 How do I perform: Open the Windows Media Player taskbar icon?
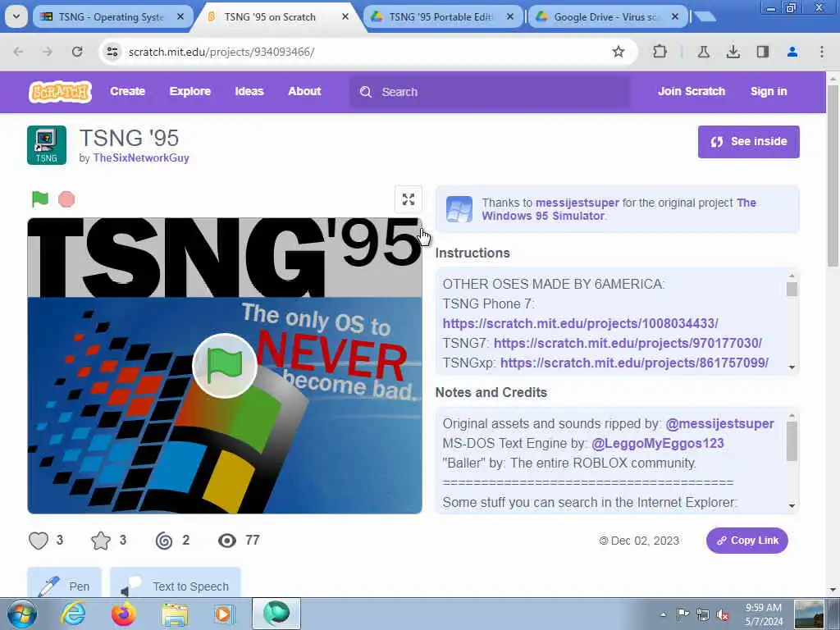click(224, 614)
